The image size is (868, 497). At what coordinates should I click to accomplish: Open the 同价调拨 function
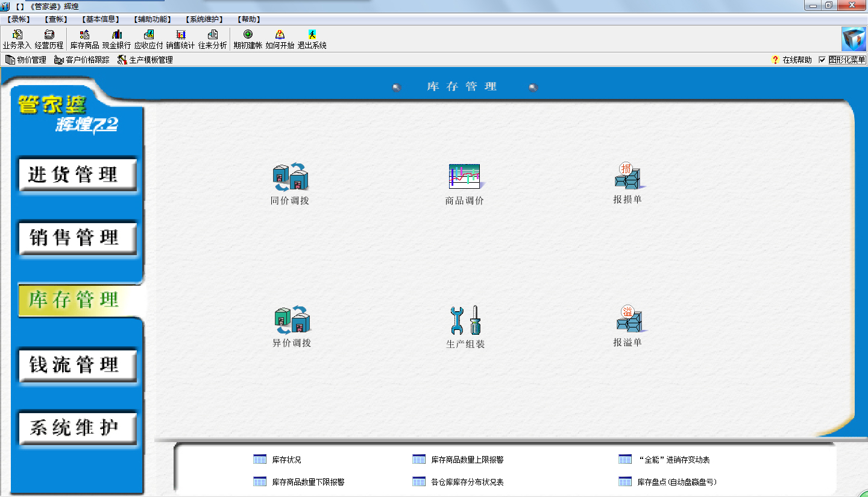pyautogui.click(x=290, y=181)
